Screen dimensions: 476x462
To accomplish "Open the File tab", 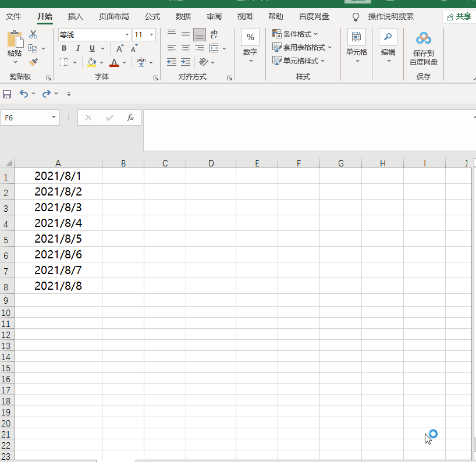I will (13, 16).
